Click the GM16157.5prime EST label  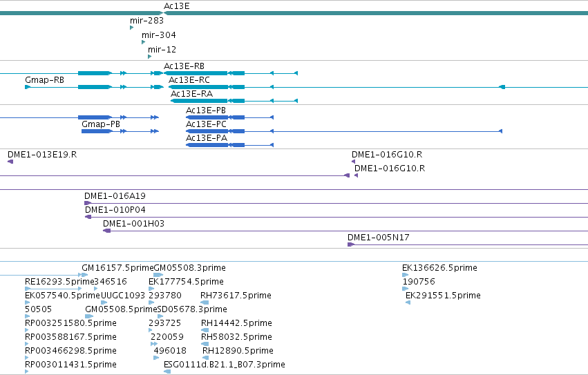click(117, 268)
